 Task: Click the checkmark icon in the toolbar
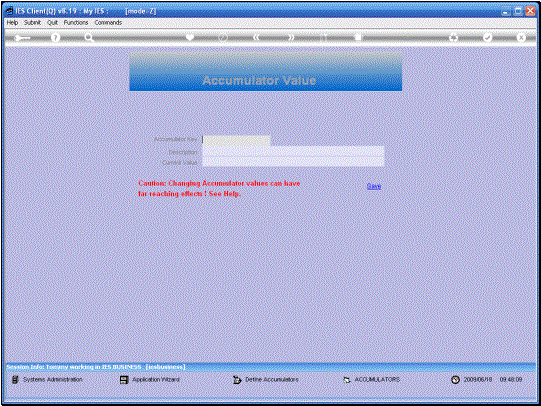click(487, 37)
